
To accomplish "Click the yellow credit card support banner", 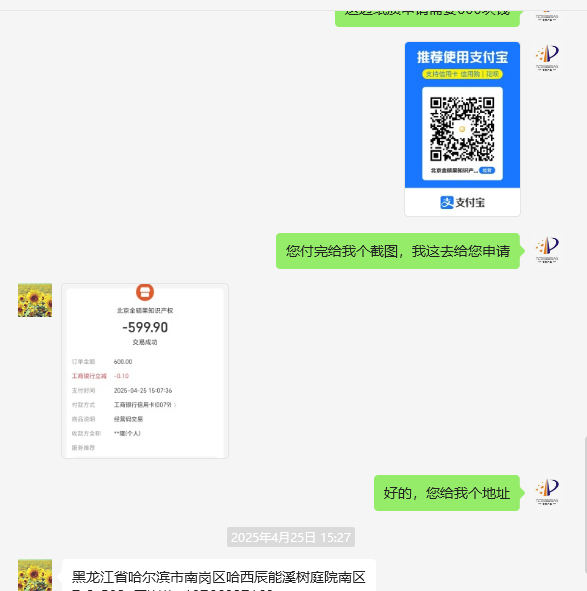I will point(462,74).
